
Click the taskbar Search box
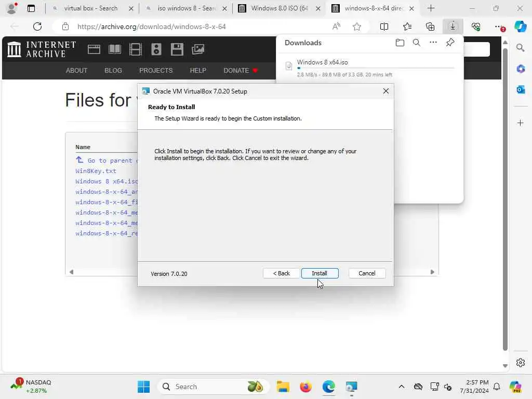point(213,387)
